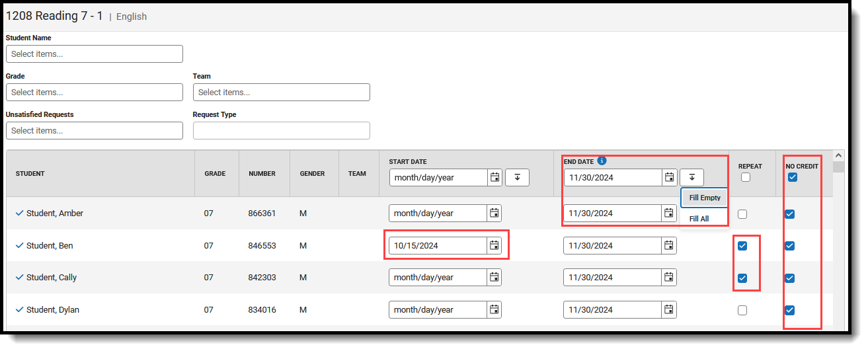Open the Team filter select box
The width and height of the screenshot is (868, 351).
tap(282, 93)
